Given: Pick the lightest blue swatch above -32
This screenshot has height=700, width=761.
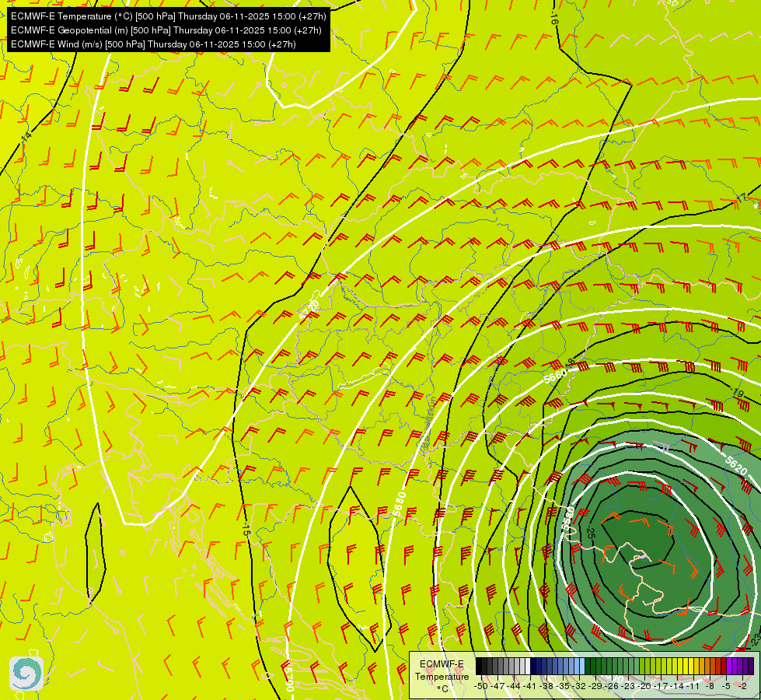Looking at the screenshot, I should click(582, 666).
